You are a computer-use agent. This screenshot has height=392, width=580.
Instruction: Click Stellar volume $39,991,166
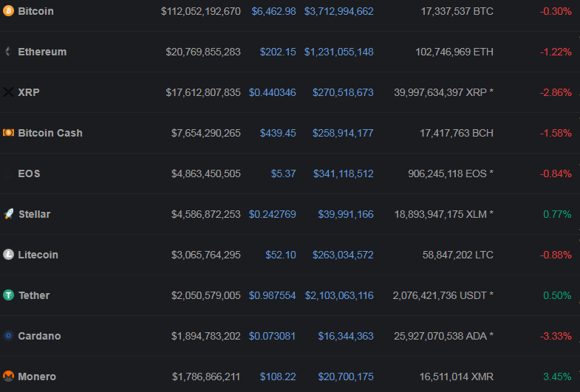pos(346,215)
